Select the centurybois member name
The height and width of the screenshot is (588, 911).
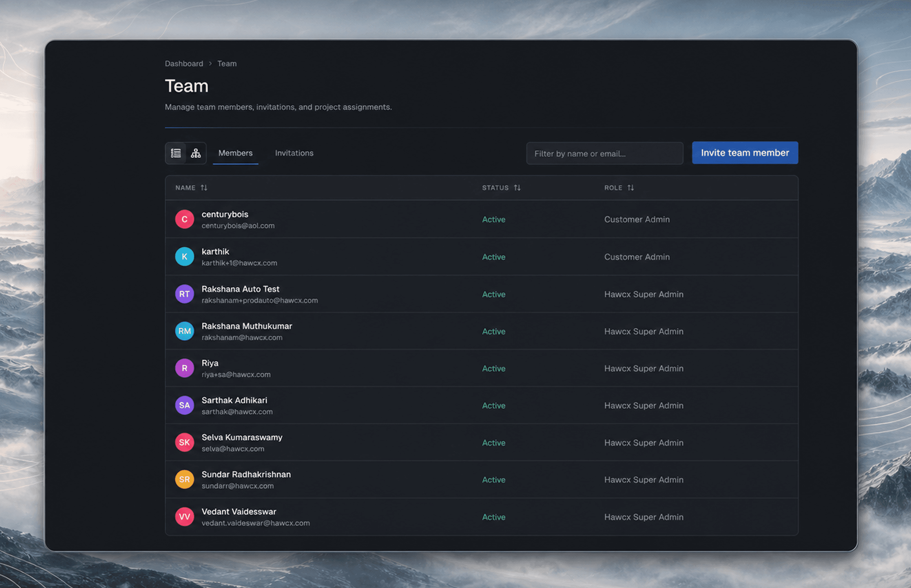click(x=225, y=214)
